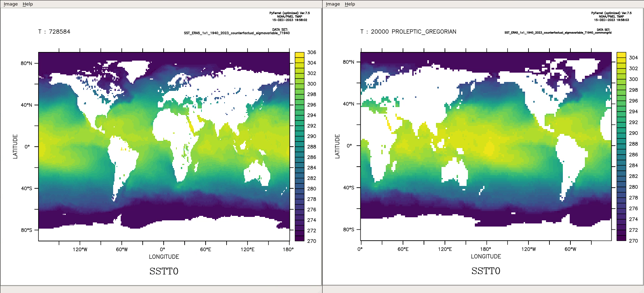Click the SSTT0 title below right plot
This screenshot has height=293, width=644.
[485, 271]
